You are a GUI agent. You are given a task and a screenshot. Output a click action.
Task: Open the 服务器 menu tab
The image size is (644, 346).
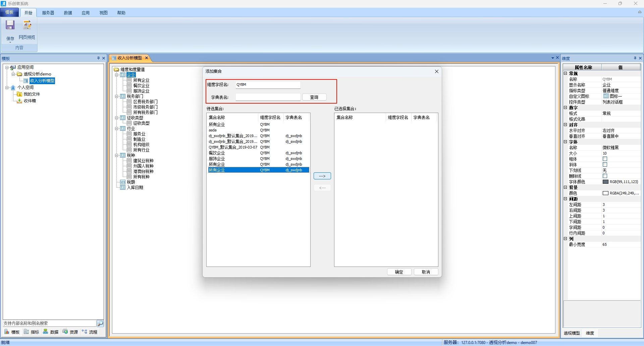pos(48,13)
